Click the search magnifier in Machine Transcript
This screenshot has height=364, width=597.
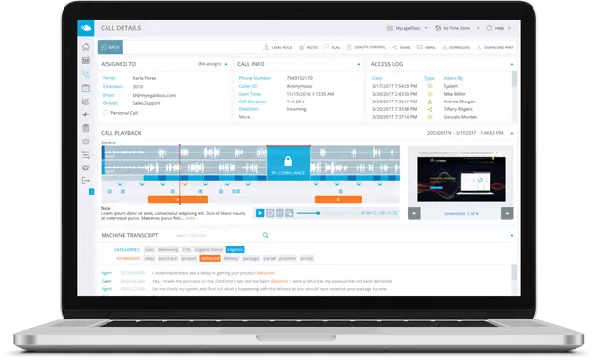(266, 235)
